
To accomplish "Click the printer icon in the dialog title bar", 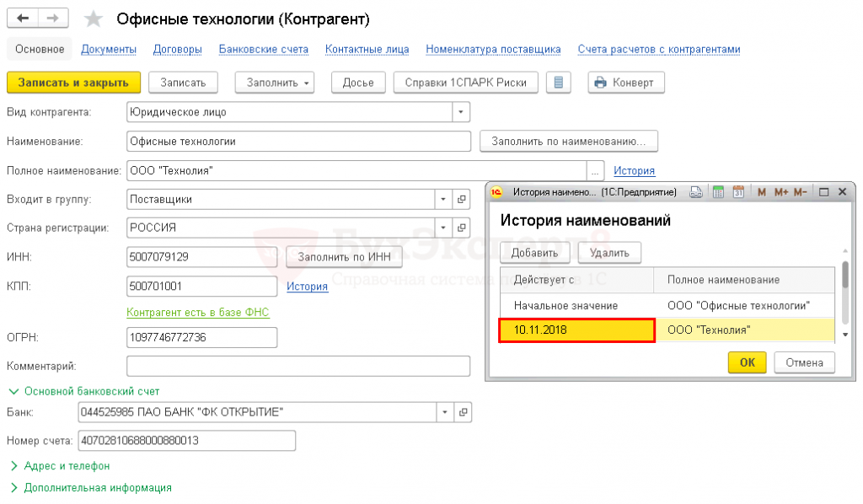I will pos(696,192).
